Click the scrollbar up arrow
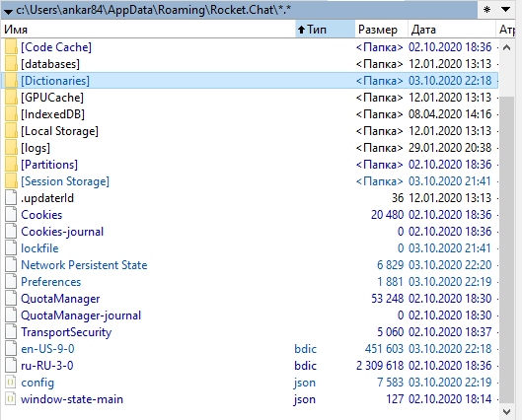The height and width of the screenshot is (420, 522). point(506,48)
